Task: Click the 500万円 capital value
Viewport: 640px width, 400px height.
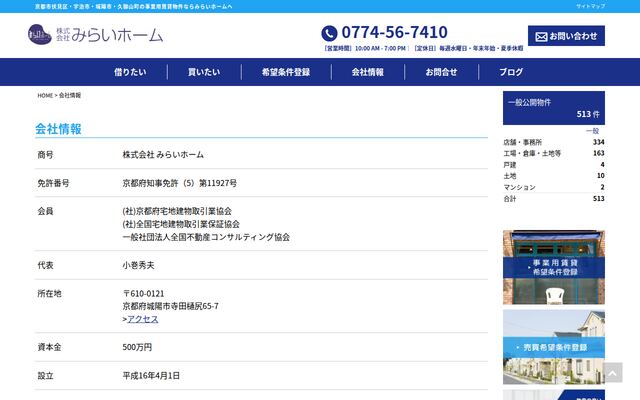Action: [137, 347]
